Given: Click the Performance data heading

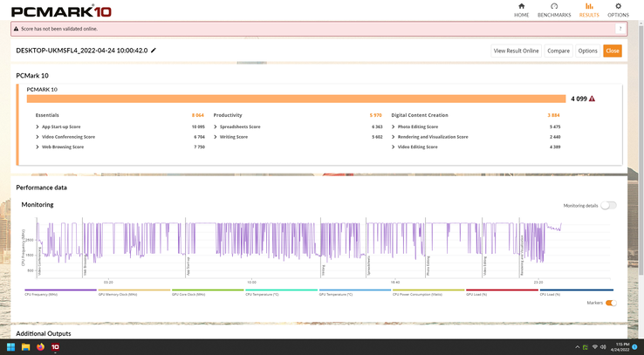Looking at the screenshot, I should [x=42, y=188].
